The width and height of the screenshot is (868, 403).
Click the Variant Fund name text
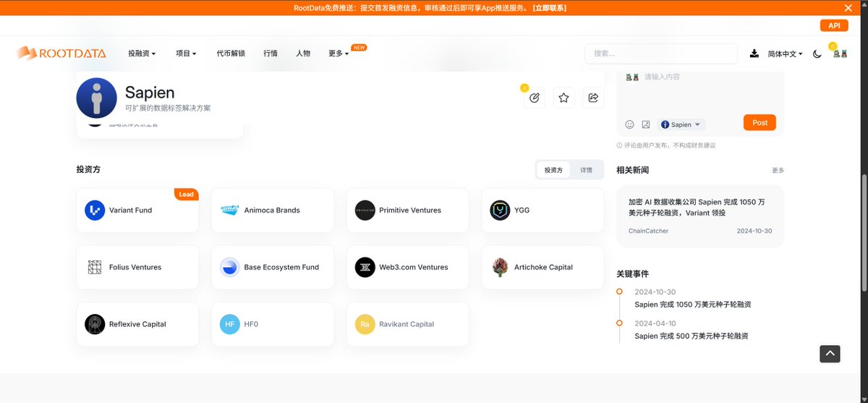pyautogui.click(x=130, y=211)
